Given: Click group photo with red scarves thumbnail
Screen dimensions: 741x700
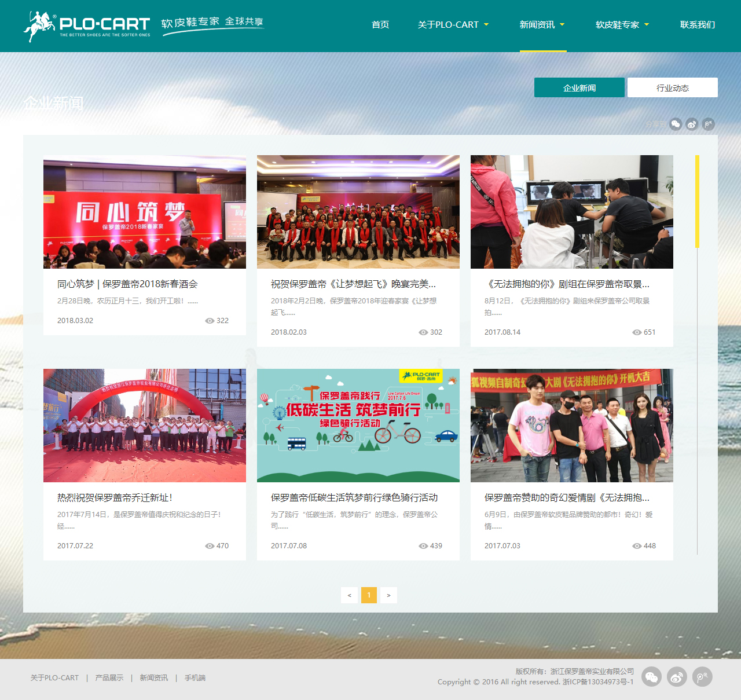Looking at the screenshot, I should (x=358, y=212).
